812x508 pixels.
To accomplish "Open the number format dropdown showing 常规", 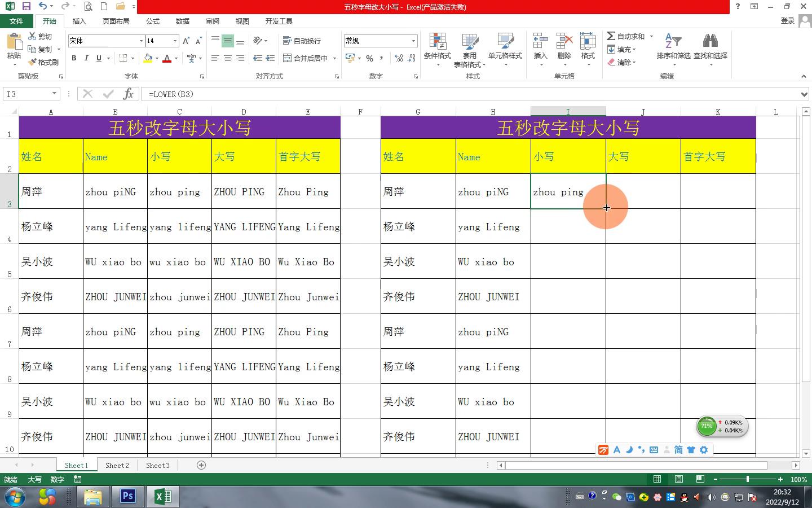I will 413,41.
